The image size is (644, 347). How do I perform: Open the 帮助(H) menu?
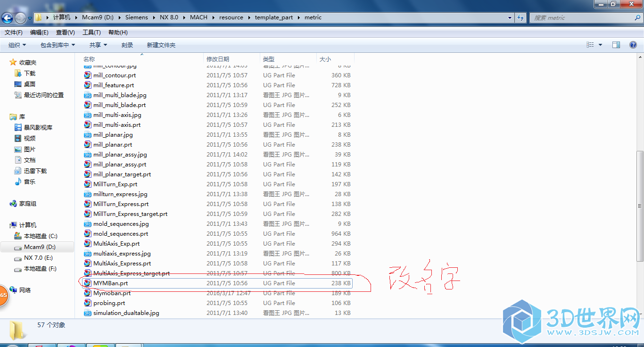(x=118, y=32)
